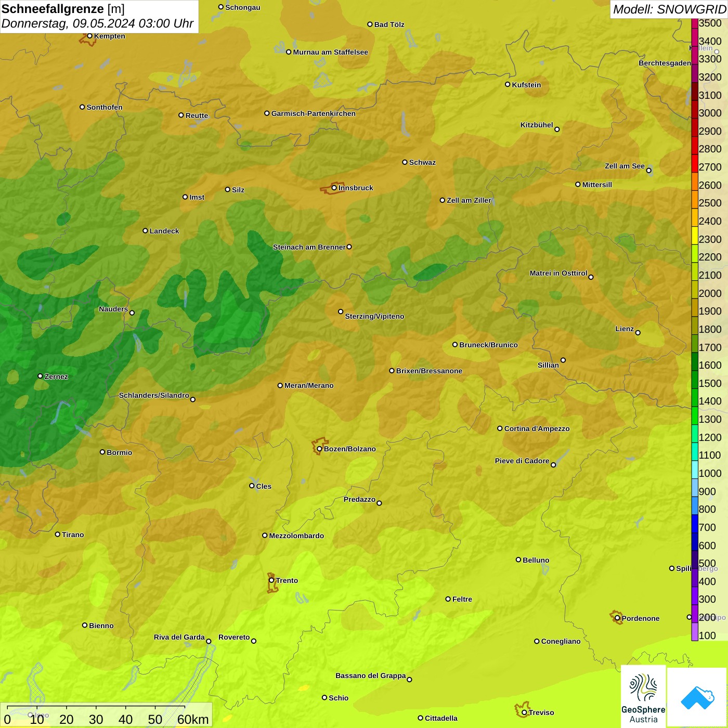Image resolution: width=728 pixels, height=728 pixels.
Task: Click the Innsbruck city marker
Action: [x=334, y=188]
